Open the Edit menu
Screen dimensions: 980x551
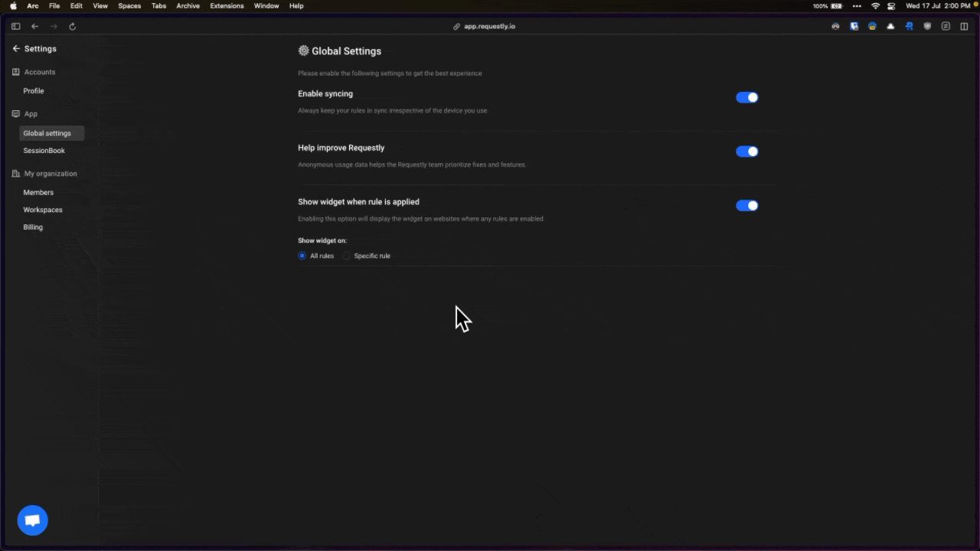(77, 5)
